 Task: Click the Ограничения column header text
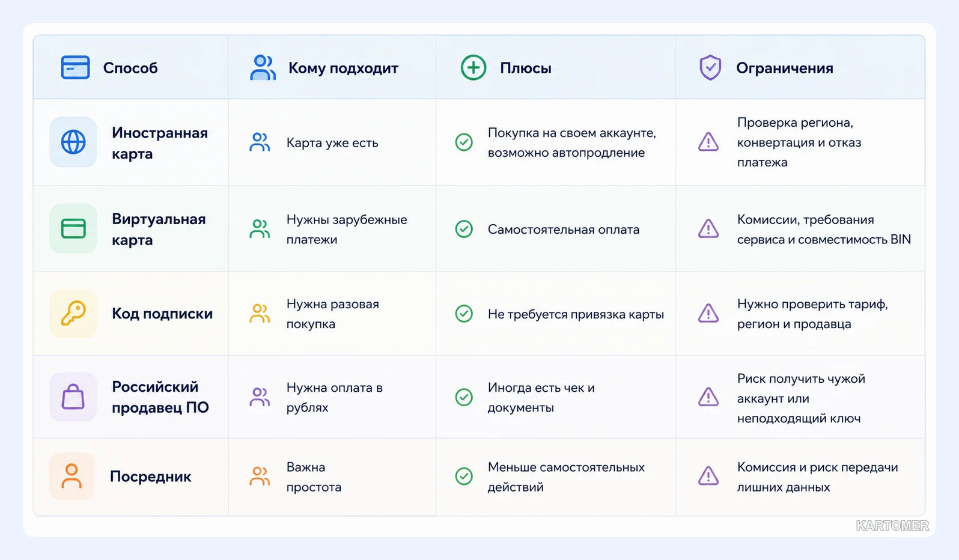(785, 68)
